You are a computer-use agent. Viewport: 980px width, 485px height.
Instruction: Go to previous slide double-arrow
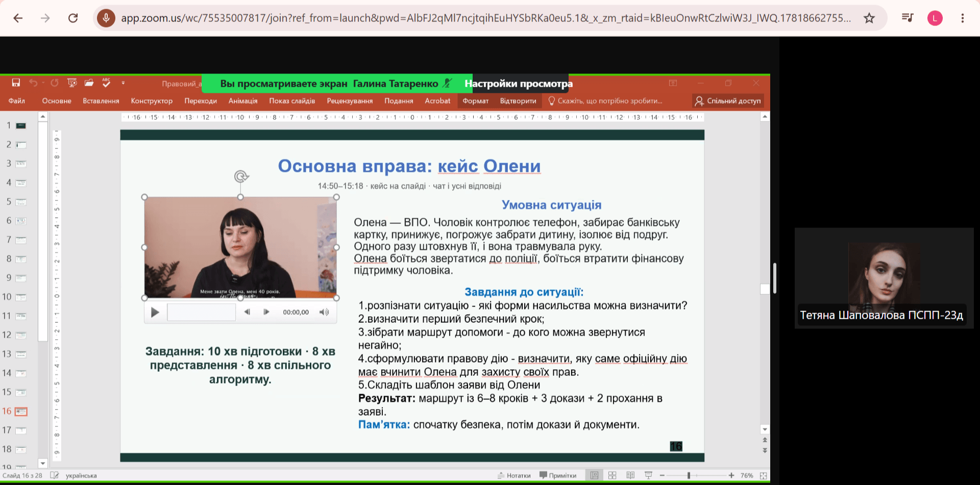765,440
